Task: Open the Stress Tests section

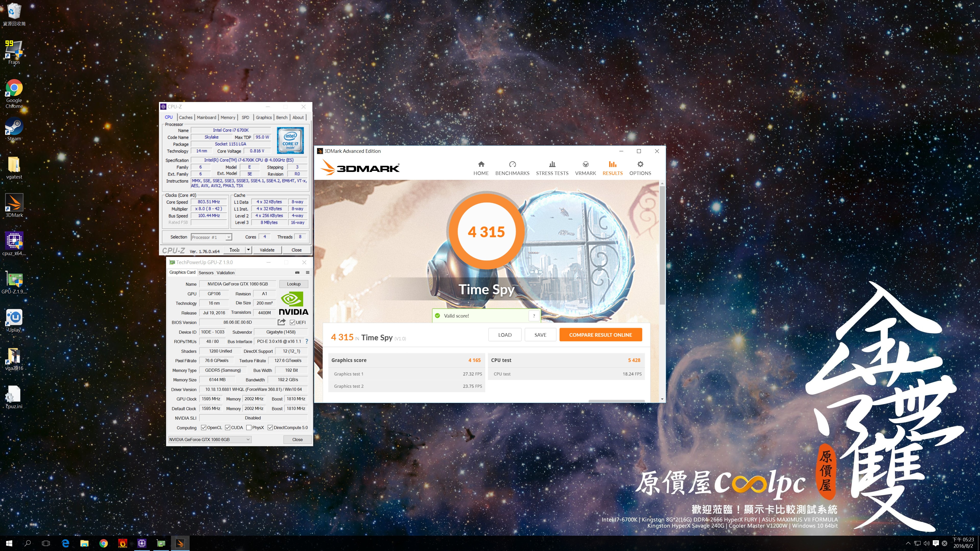Action: tap(552, 168)
